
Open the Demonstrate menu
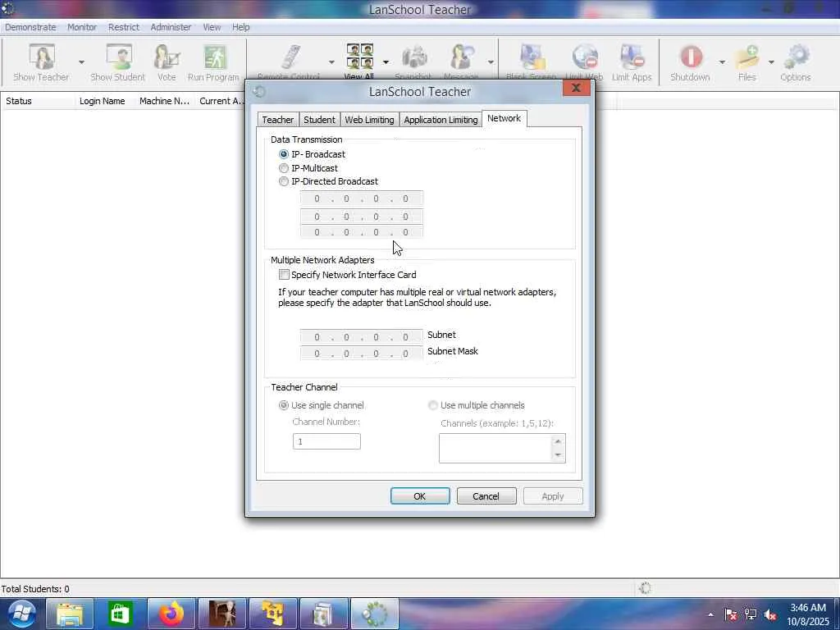tap(30, 27)
